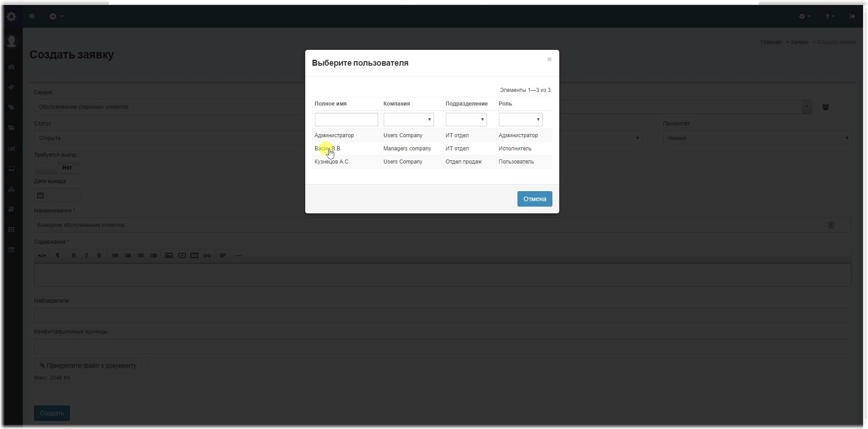868x429 pixels.
Task: Open the Статус dropdown showing Открыта
Action: [169, 138]
